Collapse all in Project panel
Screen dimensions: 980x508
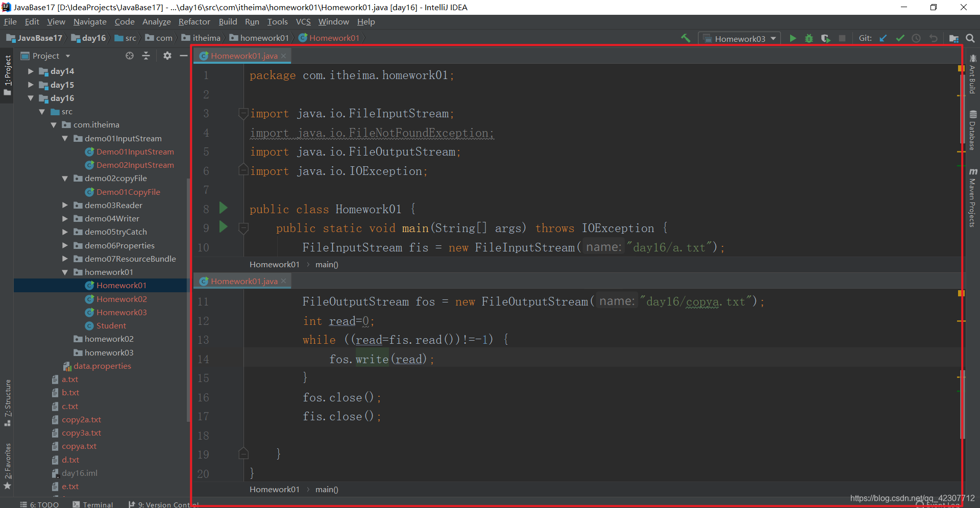pyautogui.click(x=146, y=56)
